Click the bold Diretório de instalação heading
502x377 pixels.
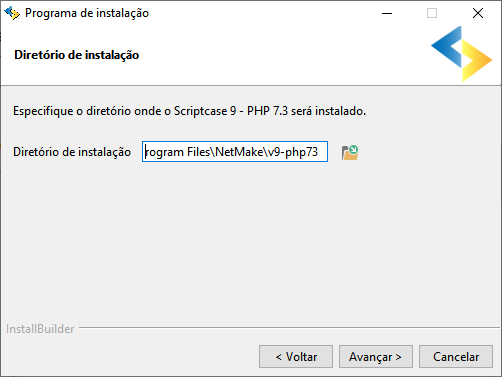[77, 55]
